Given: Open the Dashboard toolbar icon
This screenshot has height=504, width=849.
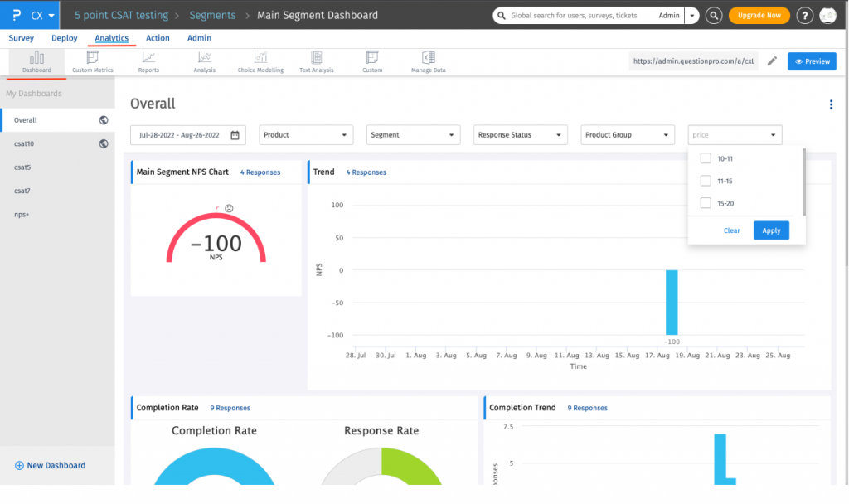Looking at the screenshot, I should (36, 61).
